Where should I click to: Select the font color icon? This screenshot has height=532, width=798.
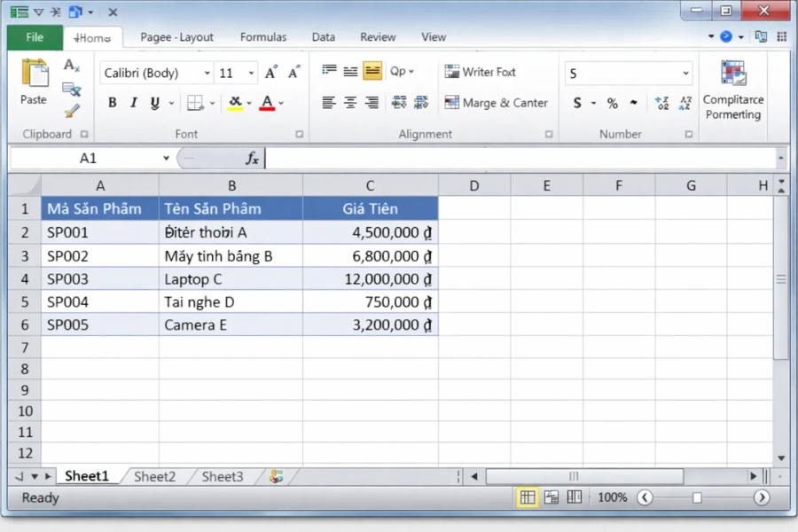(265, 103)
